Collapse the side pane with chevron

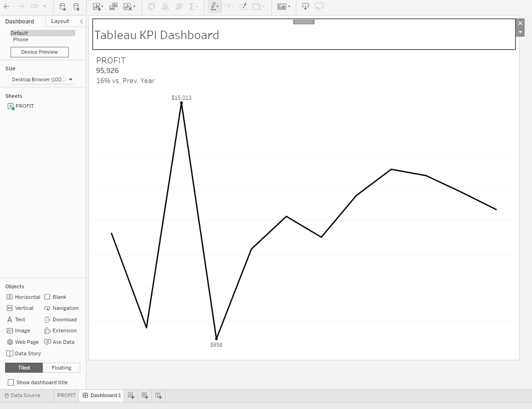(82, 22)
